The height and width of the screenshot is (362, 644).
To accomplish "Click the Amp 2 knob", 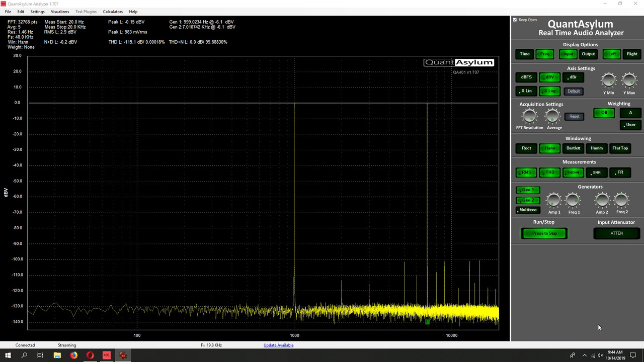I will [602, 200].
